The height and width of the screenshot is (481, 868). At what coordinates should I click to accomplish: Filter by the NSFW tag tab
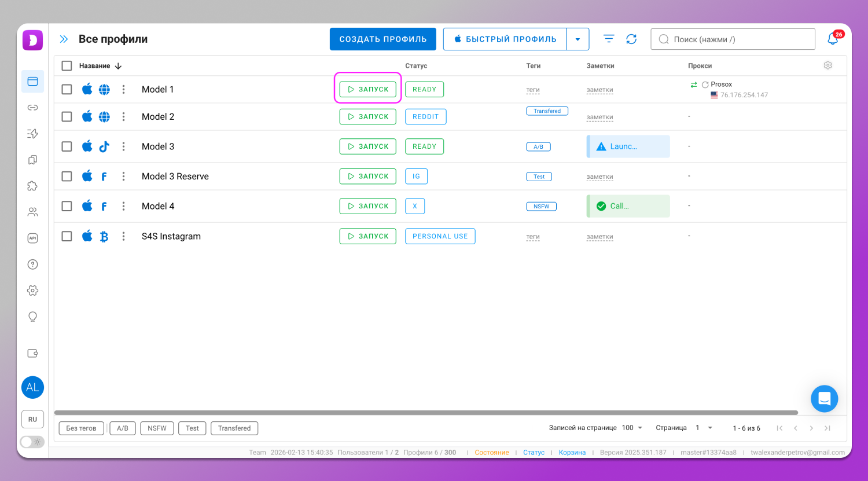click(x=157, y=428)
